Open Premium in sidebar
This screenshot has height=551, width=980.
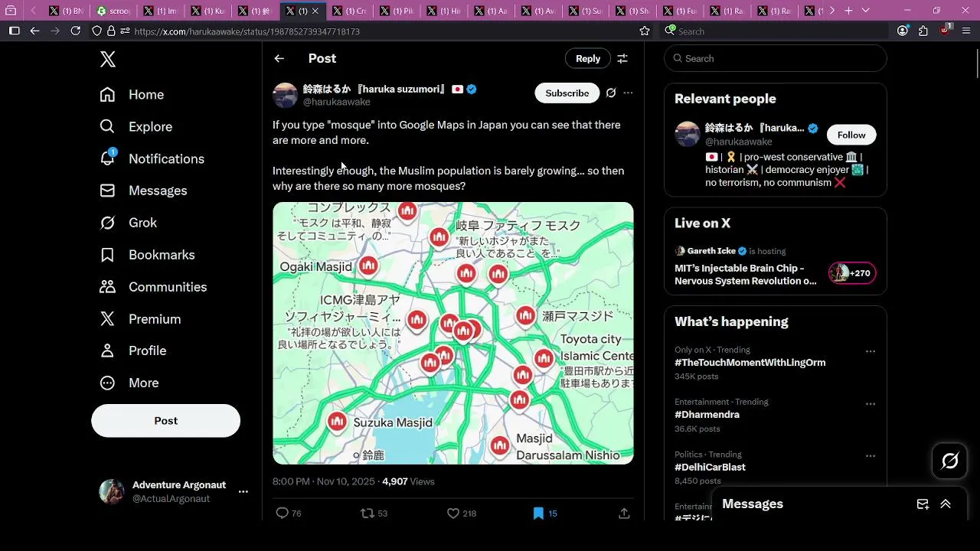(140, 319)
